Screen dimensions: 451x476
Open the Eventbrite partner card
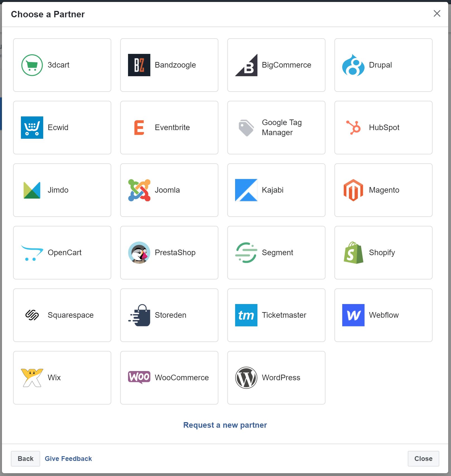(169, 128)
